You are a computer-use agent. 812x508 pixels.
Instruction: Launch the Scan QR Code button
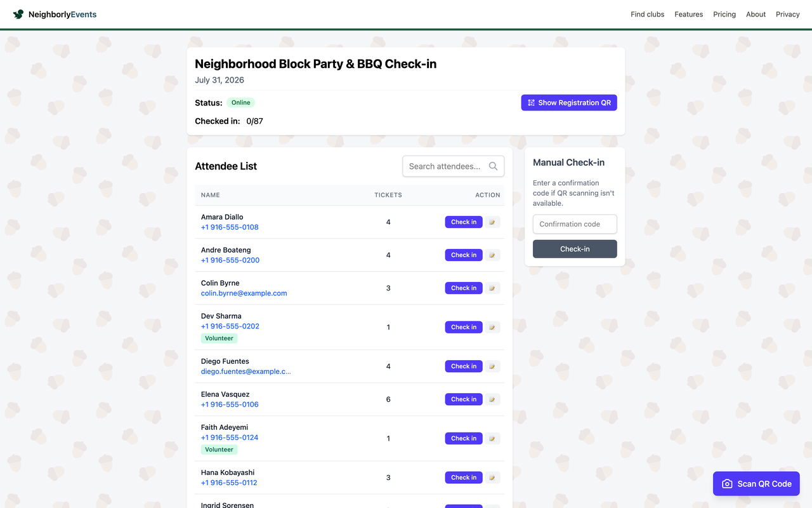756,484
